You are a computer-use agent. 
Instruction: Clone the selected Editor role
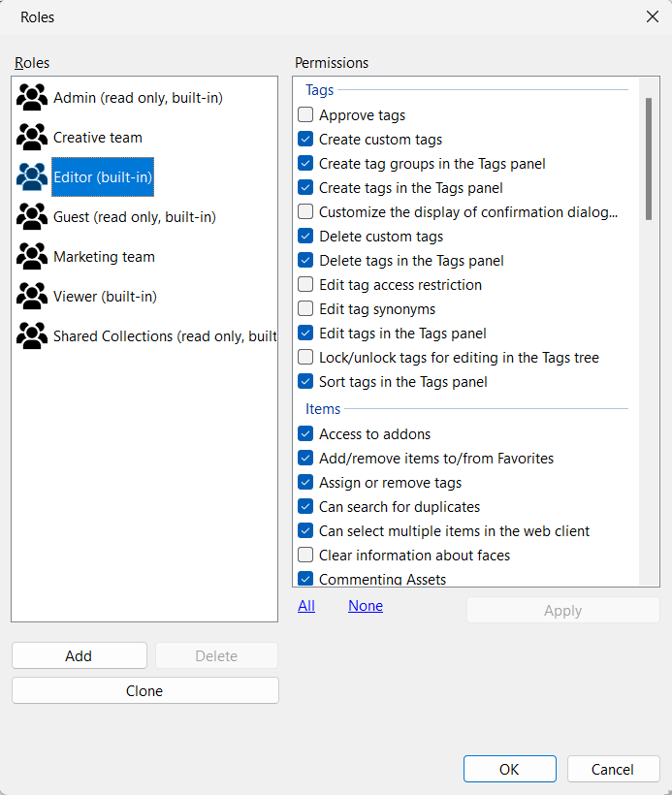point(144,691)
